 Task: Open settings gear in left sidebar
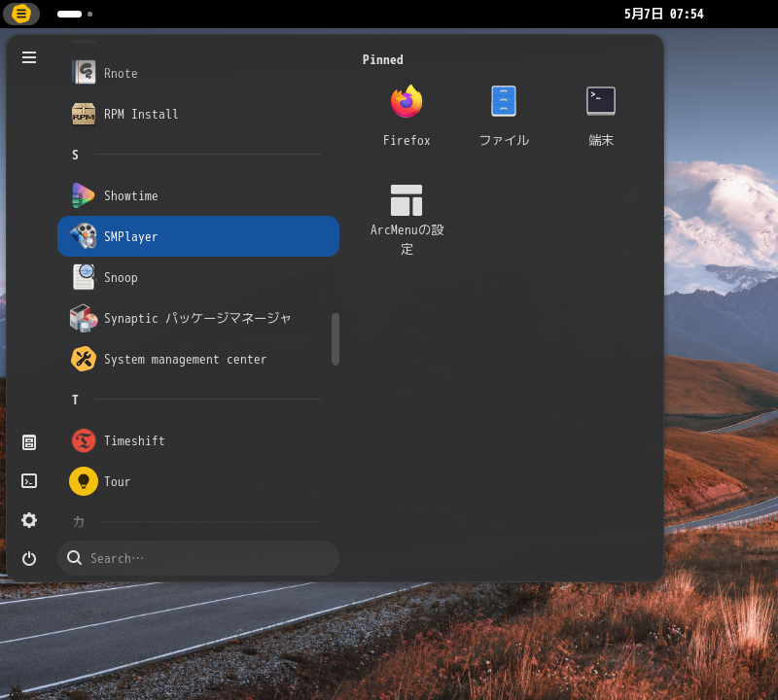point(29,520)
